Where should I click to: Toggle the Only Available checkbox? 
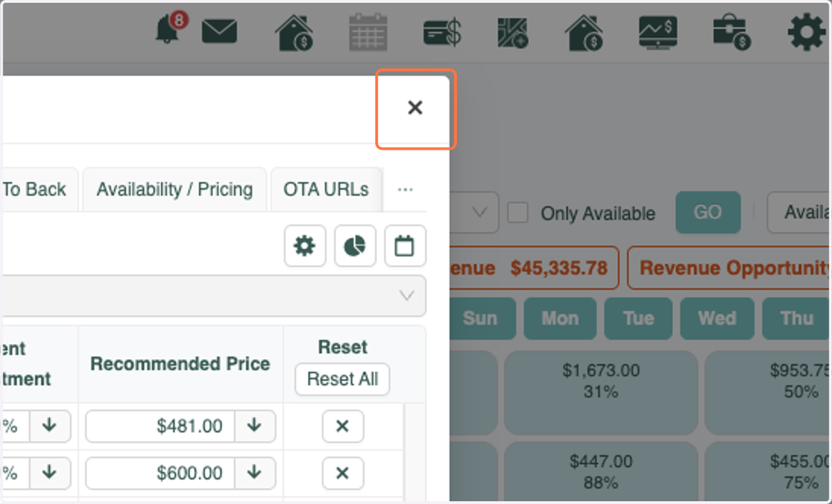(518, 213)
